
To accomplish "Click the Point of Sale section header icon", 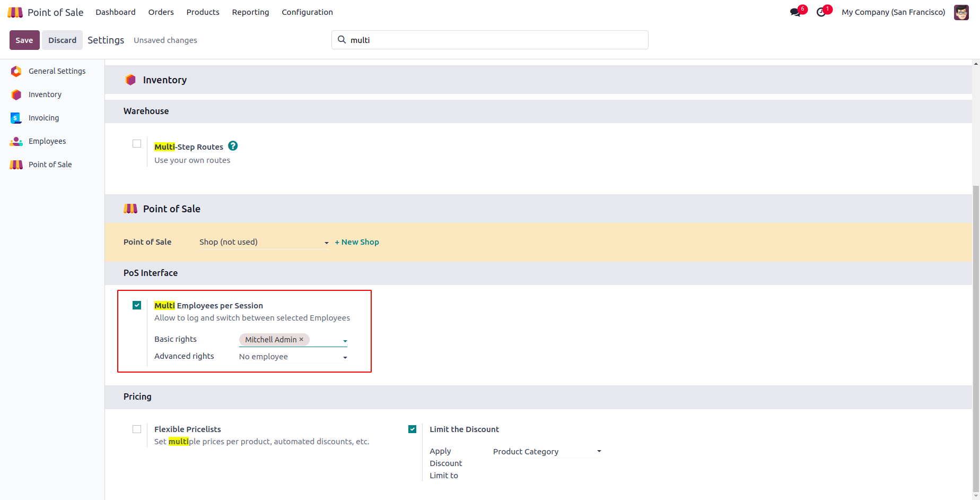I will [x=130, y=209].
